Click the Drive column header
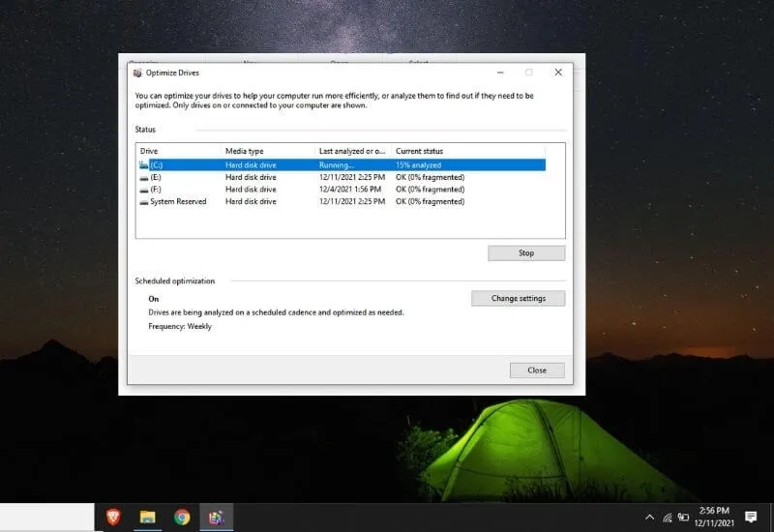Screen dimensions: 774x532 pyautogui.click(x=179, y=151)
